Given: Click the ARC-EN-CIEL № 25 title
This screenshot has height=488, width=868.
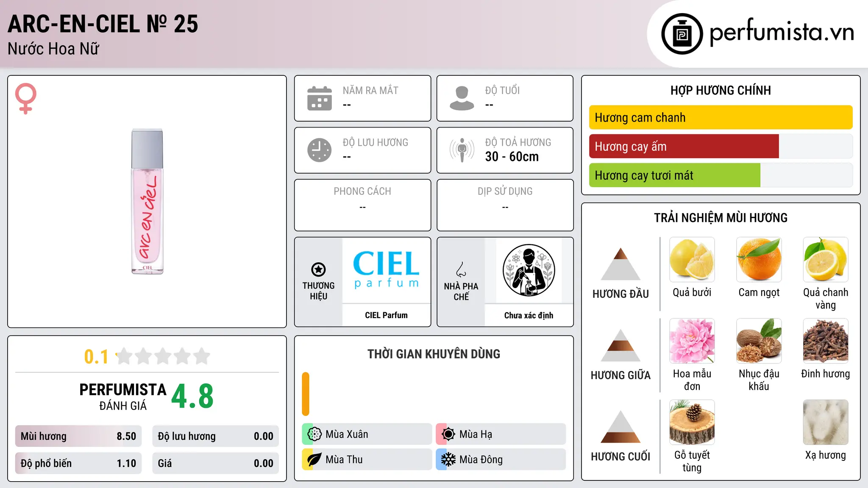Looking at the screenshot, I should point(103,24).
